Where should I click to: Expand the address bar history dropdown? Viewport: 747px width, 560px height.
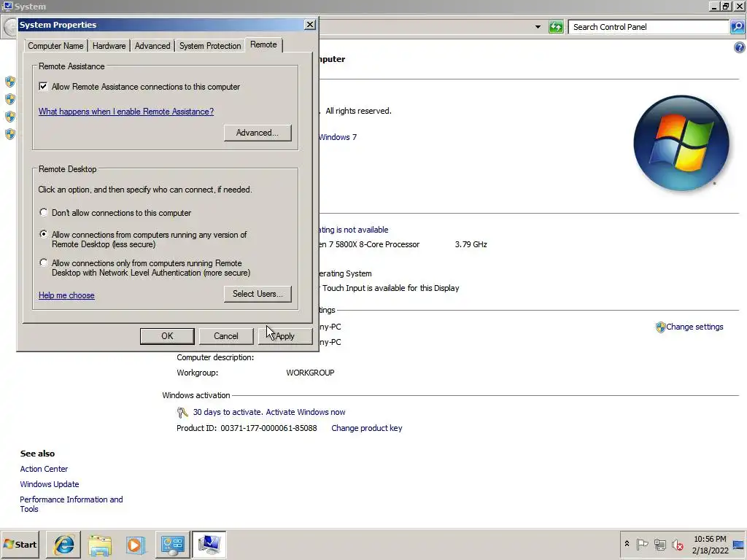538,27
